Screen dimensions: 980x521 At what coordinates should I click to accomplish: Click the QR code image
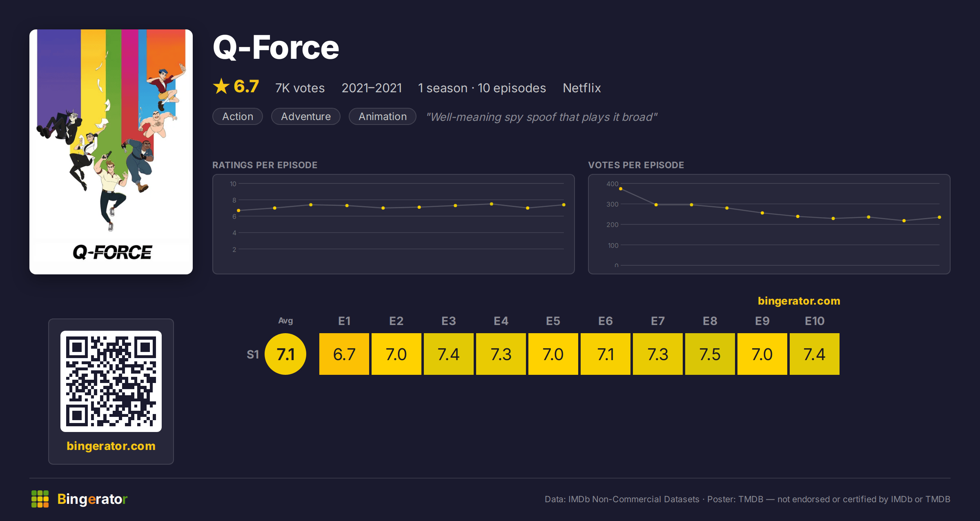coord(111,381)
